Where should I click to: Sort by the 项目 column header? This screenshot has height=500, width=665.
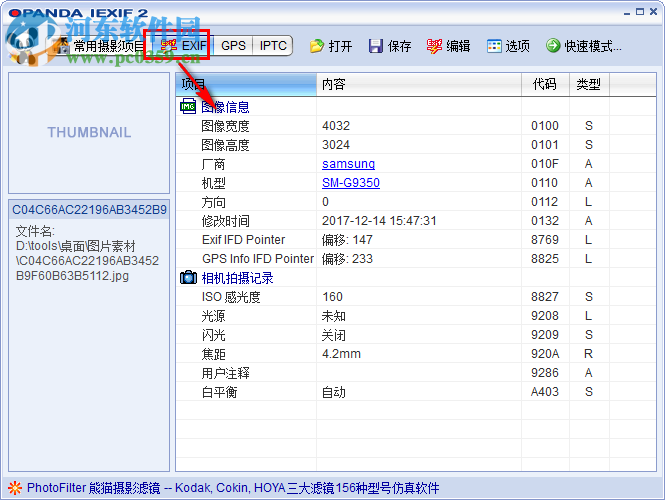[246, 84]
